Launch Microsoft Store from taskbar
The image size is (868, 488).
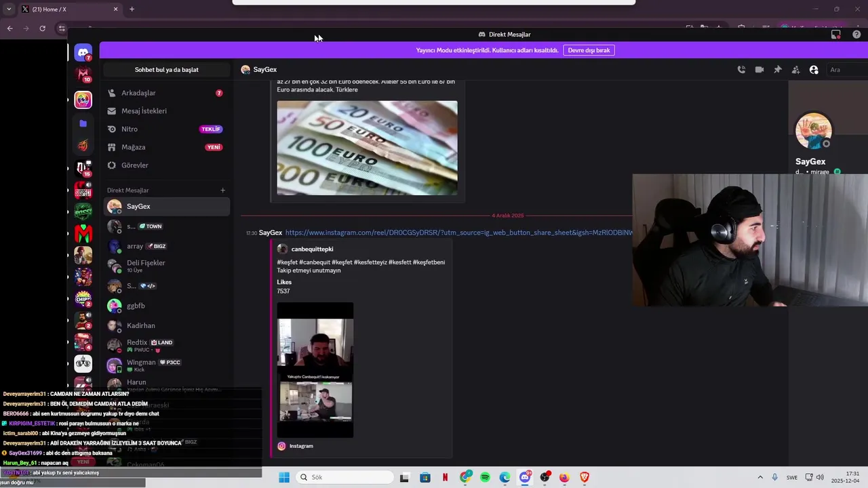(425, 477)
